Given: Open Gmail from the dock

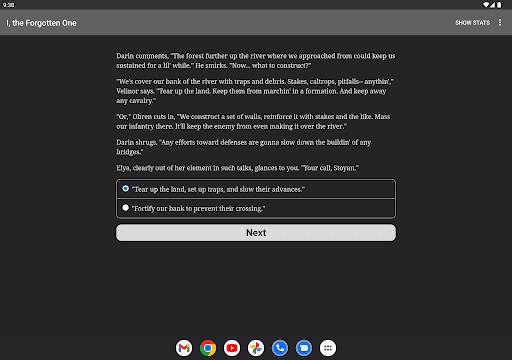Looking at the screenshot, I should (184, 348).
